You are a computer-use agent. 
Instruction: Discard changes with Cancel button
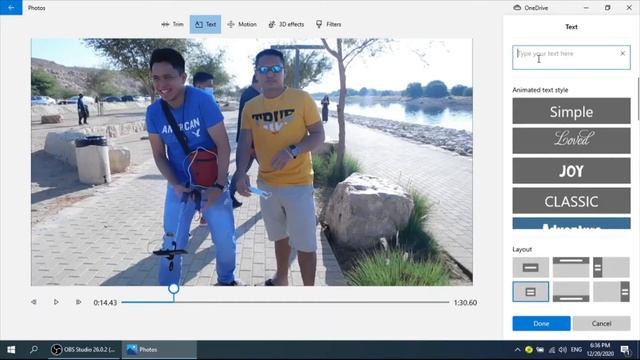pyautogui.click(x=601, y=323)
